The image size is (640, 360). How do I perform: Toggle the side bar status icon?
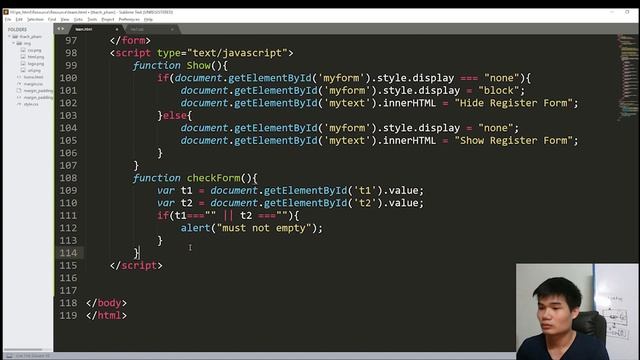click(x=9, y=356)
